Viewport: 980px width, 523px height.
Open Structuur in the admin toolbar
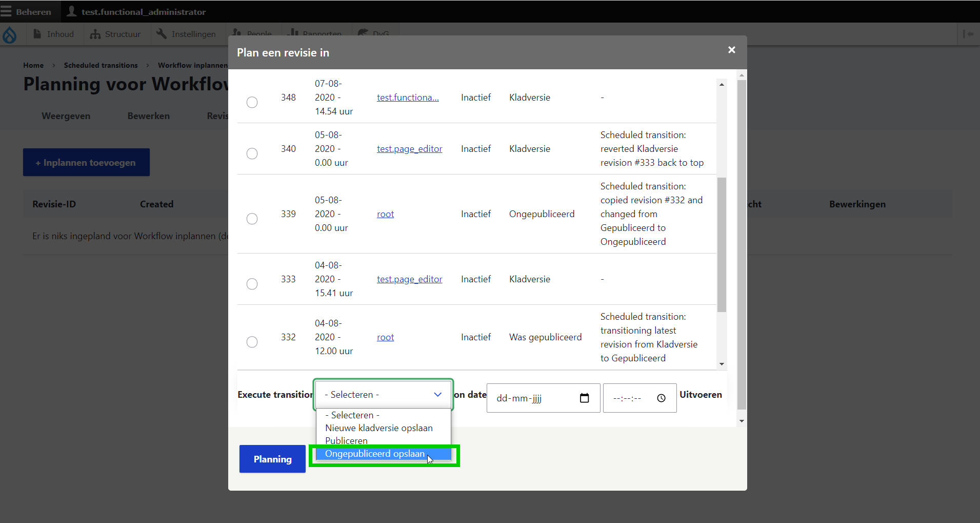coord(115,34)
